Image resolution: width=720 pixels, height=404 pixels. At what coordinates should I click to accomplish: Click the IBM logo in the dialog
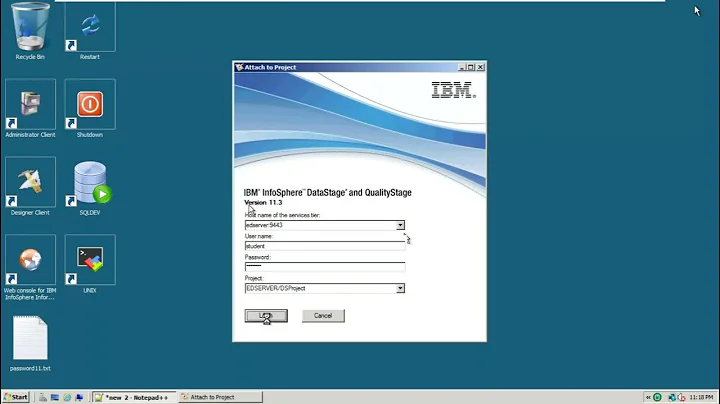click(x=454, y=90)
